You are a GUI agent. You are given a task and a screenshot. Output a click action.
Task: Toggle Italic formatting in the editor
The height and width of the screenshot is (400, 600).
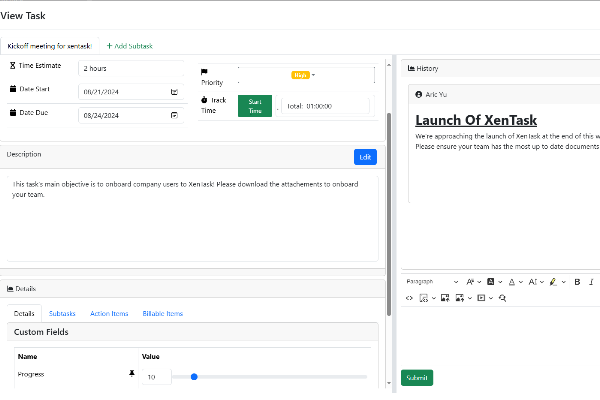pyautogui.click(x=591, y=282)
